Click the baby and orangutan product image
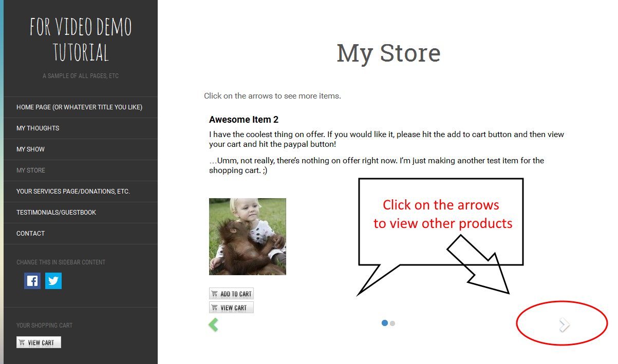 tap(248, 237)
